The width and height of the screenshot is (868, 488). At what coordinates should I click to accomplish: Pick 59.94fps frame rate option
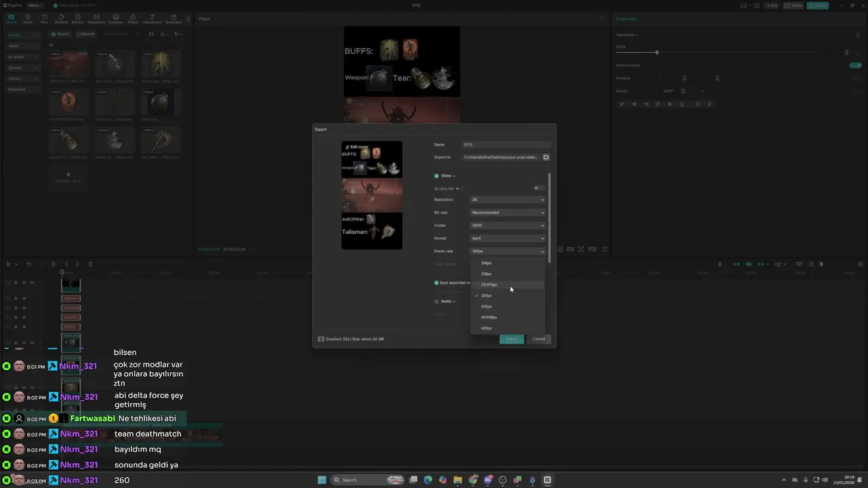pos(507,317)
